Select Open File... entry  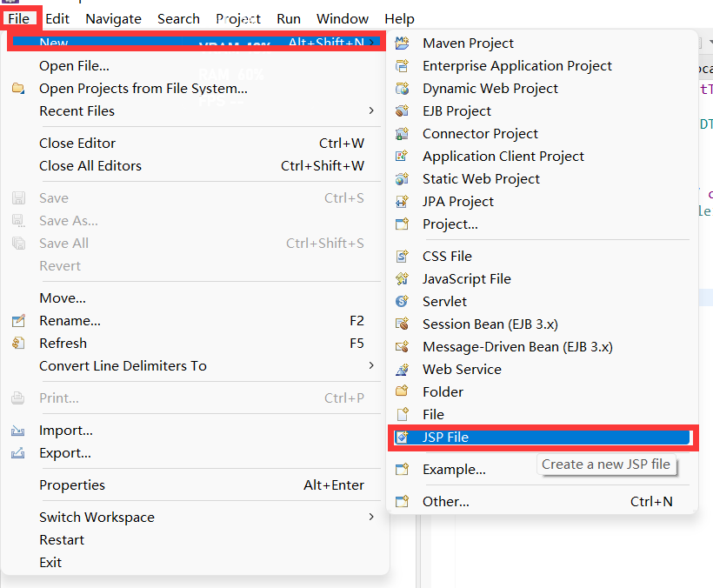click(x=74, y=65)
